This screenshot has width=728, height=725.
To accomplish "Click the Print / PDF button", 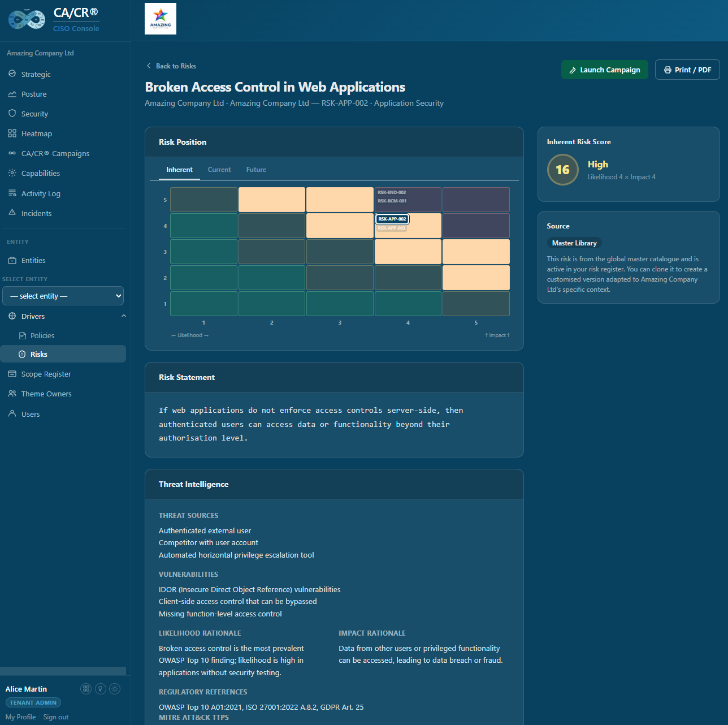I will pos(687,70).
